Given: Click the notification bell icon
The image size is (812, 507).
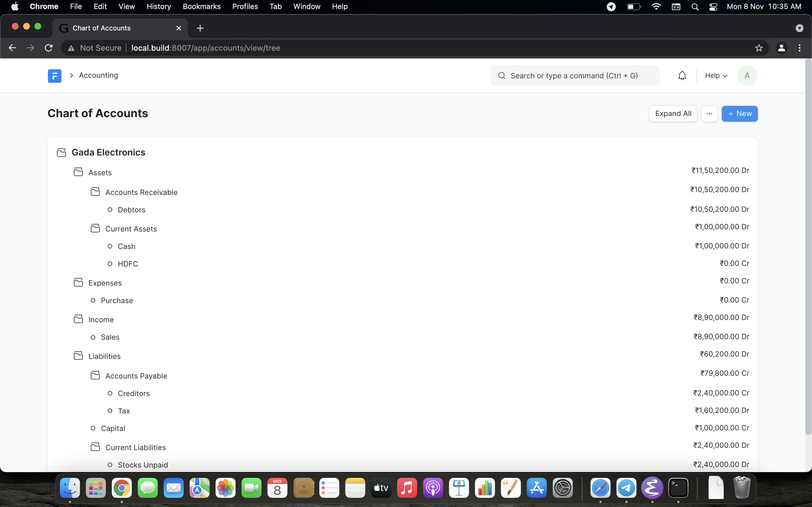Looking at the screenshot, I should pyautogui.click(x=682, y=75).
